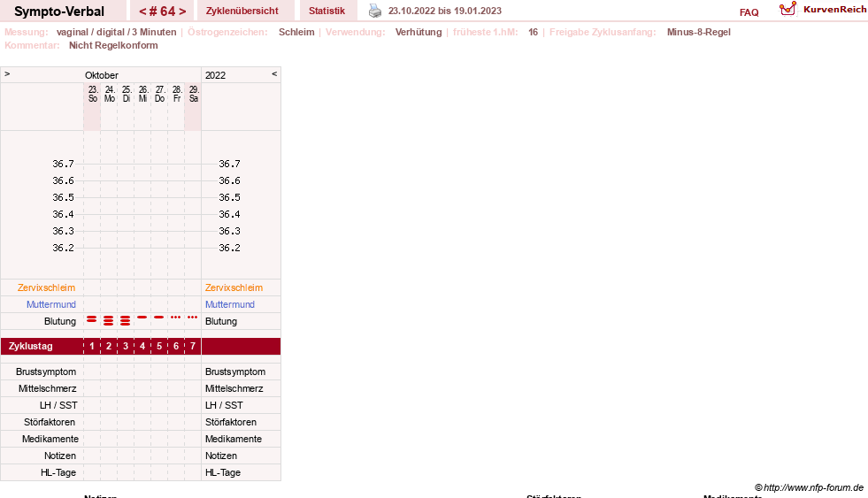Screen dimensions: 868x498
Task: Click Zyklustag number 4
Action: click(142, 347)
